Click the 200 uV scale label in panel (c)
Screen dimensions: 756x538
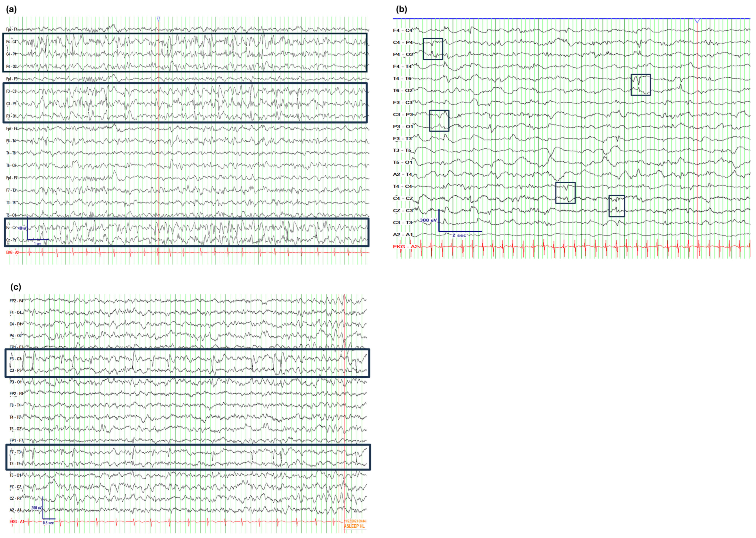click(x=36, y=508)
